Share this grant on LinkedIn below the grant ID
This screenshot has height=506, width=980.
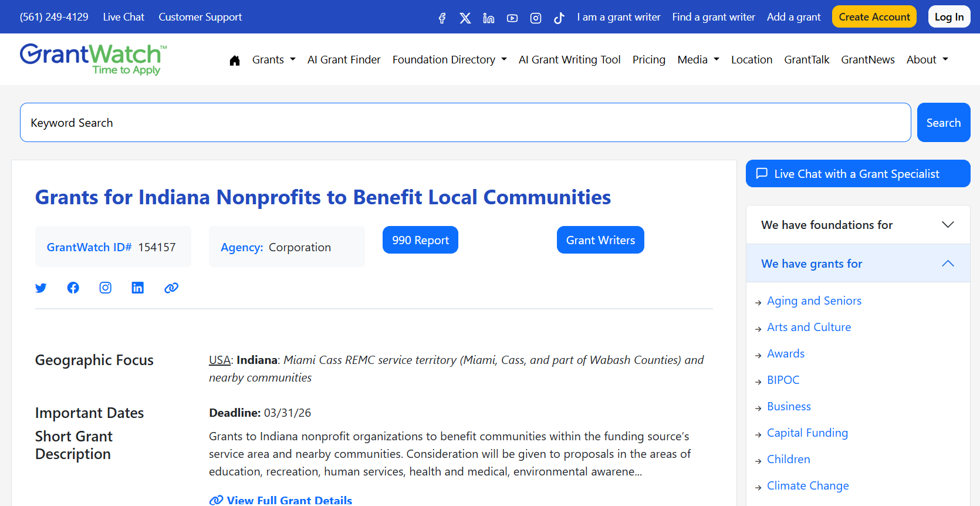[137, 288]
